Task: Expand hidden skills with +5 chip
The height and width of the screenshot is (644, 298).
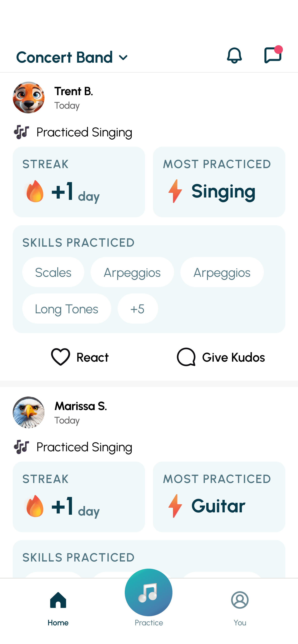Action: click(138, 309)
